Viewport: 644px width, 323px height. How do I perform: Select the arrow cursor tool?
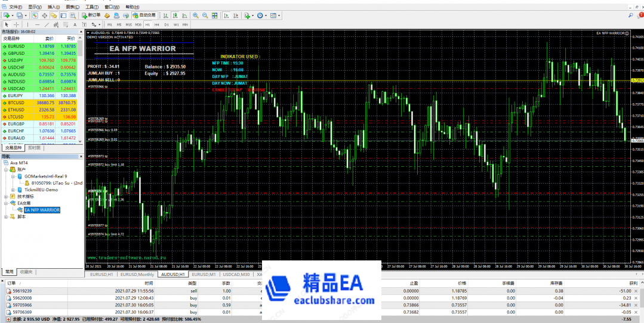[x=5, y=24]
